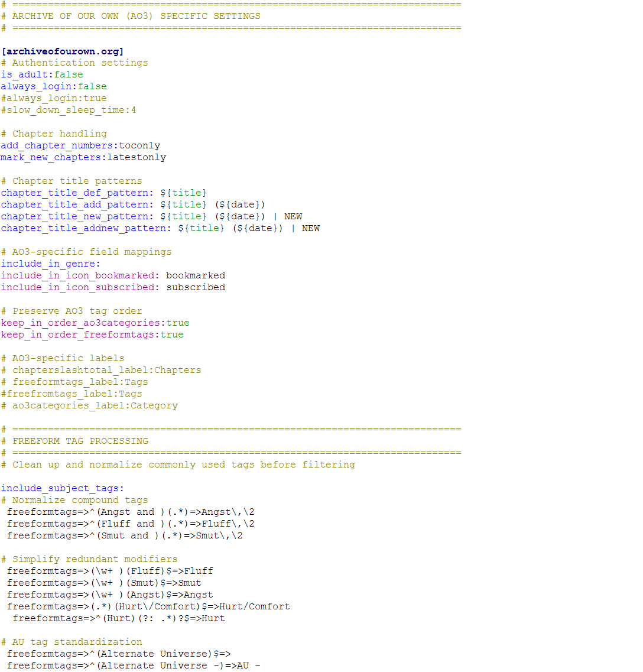This screenshot has width=643, height=672.
Task: Click the (Alternate Universe)$=> rule line
Action: (119, 654)
